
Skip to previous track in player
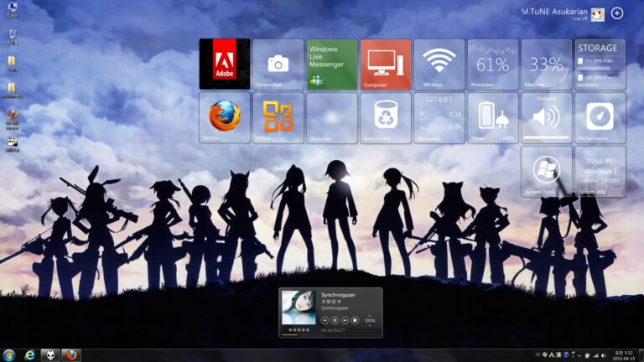(325, 320)
